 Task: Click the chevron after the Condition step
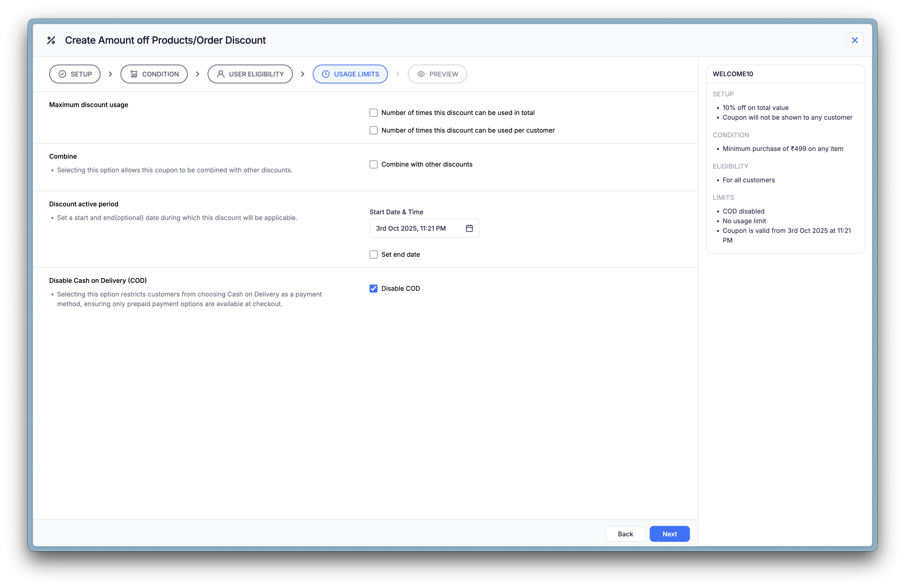(198, 74)
